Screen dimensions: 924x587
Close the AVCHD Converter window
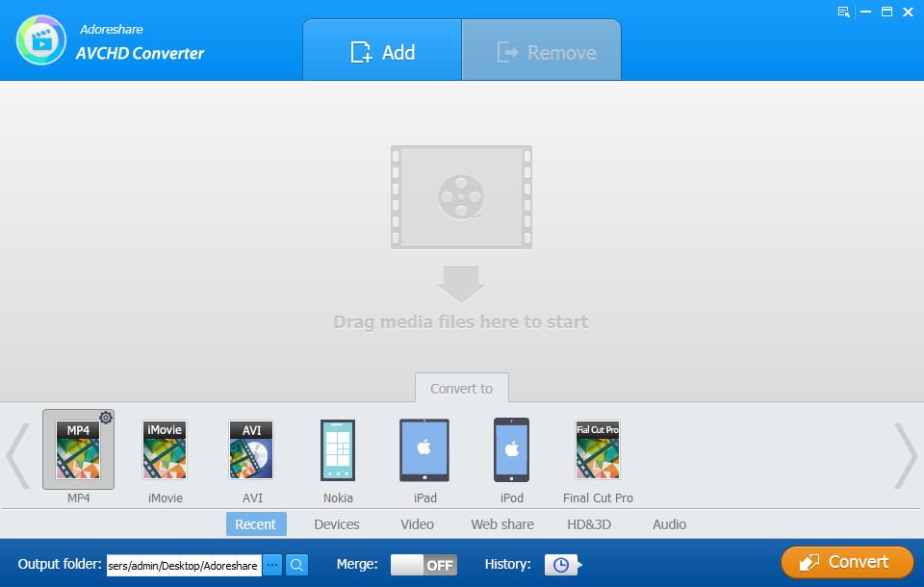[x=908, y=12]
